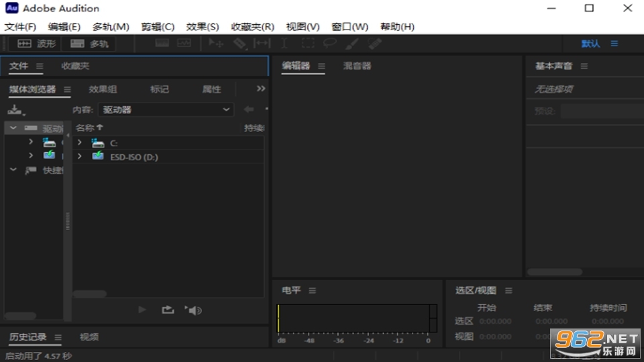Viewport: 644px width, 362px height.
Task: Switch to the 属性 tab
Action: pos(211,89)
